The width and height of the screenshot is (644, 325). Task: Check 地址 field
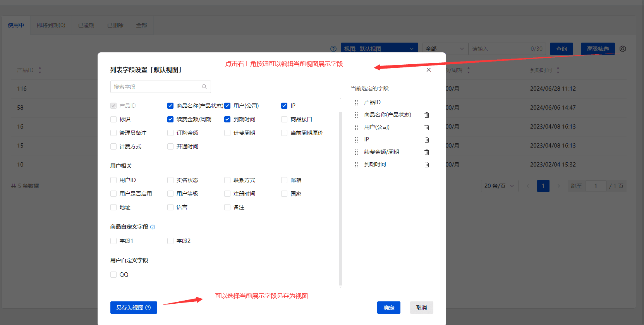tap(113, 207)
